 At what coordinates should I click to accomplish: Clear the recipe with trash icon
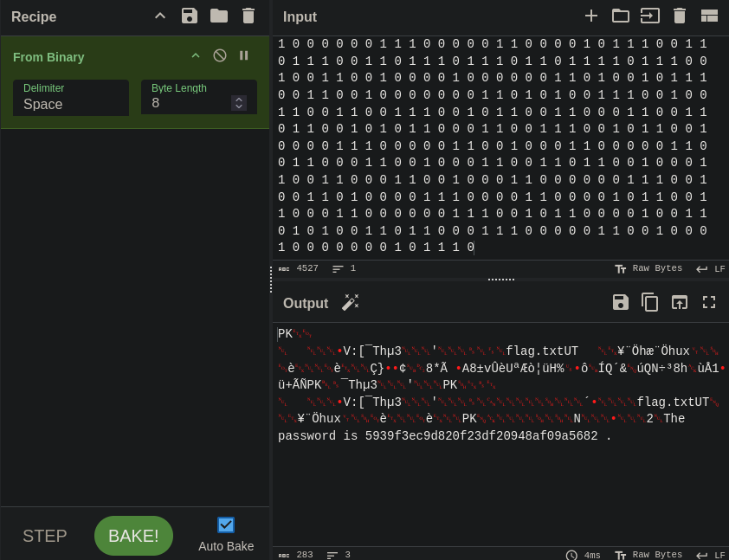click(x=248, y=16)
